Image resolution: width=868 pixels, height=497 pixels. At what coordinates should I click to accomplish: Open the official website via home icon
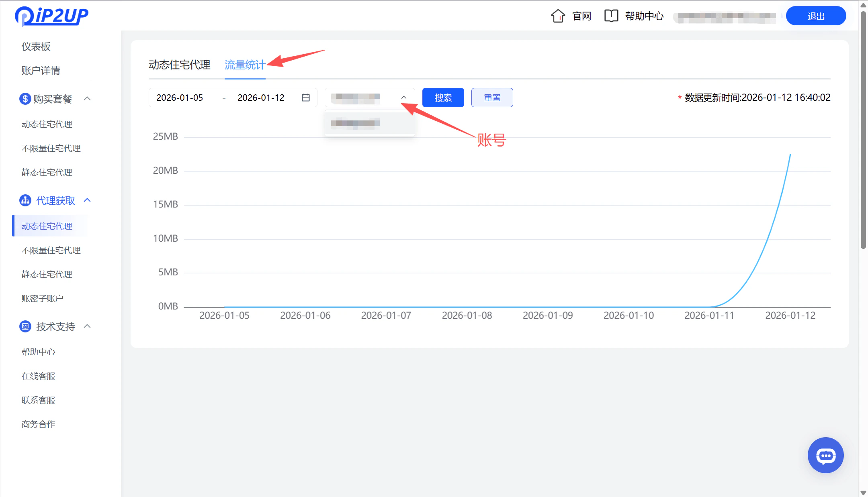558,16
